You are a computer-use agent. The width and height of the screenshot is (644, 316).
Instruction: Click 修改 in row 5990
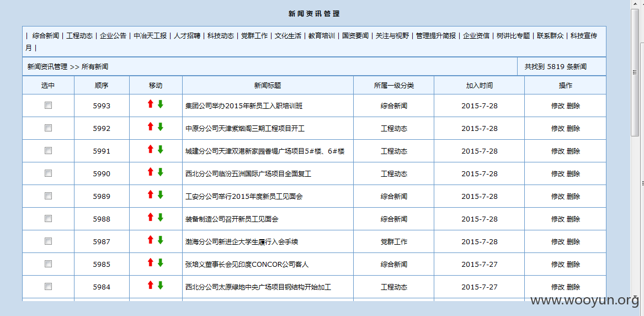558,173
